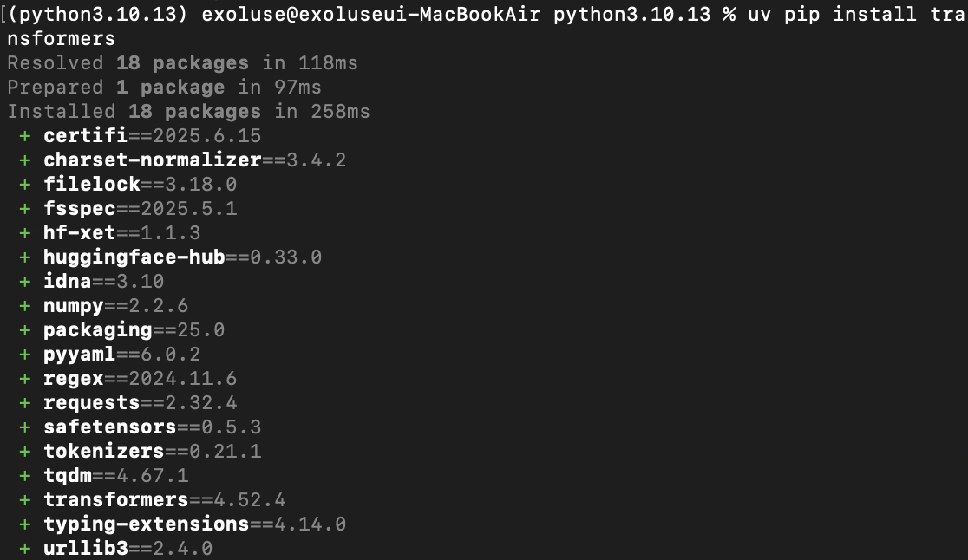The width and height of the screenshot is (968, 560).
Task: Select the plus marker before safetensors
Action: [24, 427]
